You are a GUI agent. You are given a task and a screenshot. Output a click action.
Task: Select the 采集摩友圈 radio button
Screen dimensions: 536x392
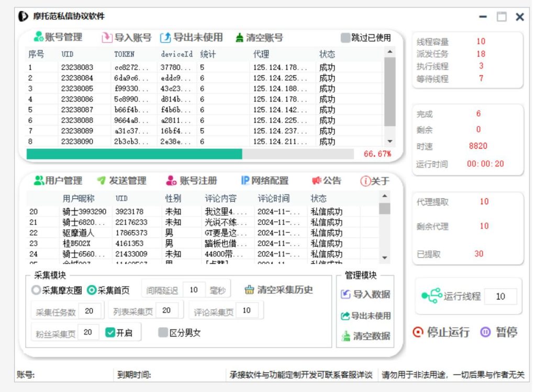tap(36, 290)
